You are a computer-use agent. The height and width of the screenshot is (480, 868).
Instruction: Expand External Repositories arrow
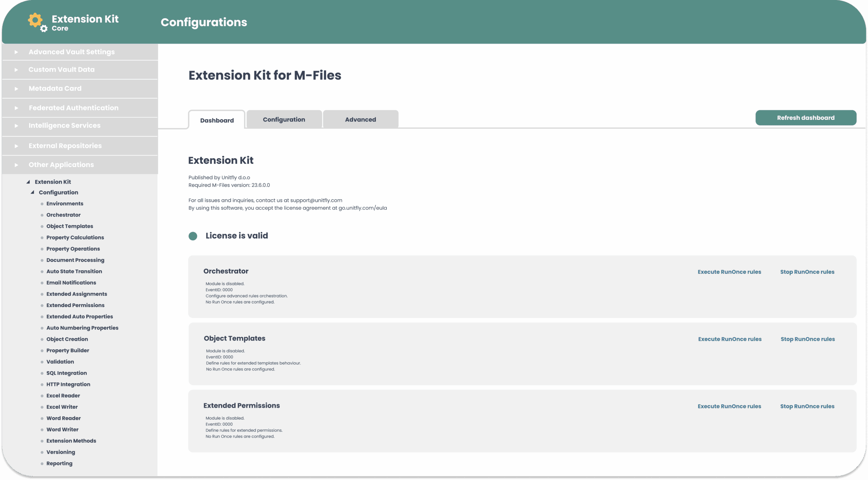(16, 146)
